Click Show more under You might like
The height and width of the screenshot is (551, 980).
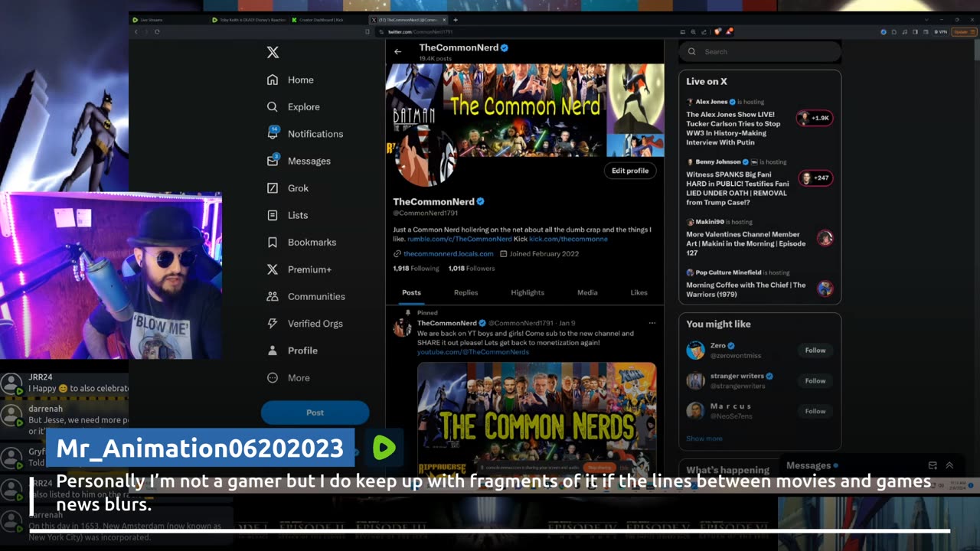pos(704,439)
